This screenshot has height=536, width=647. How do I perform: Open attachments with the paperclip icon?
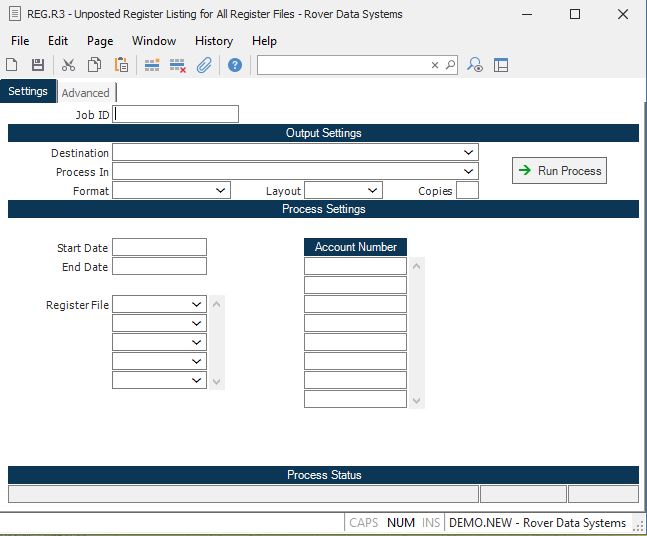coord(204,65)
